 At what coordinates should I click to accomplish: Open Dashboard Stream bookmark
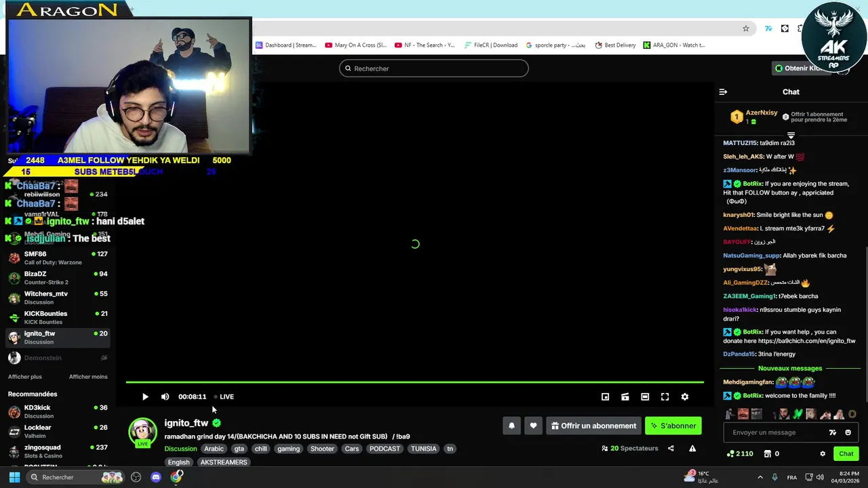tap(285, 45)
